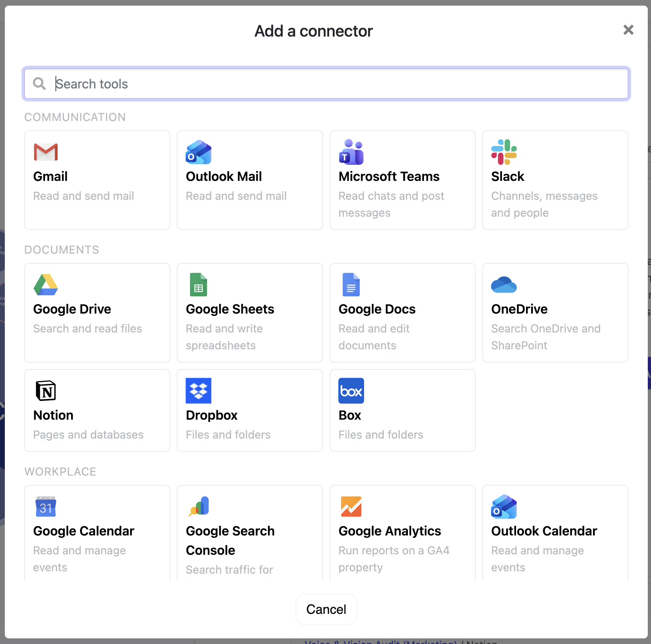Click the "COMMUNICATION" section heading
This screenshot has width=651, height=644.
click(75, 117)
